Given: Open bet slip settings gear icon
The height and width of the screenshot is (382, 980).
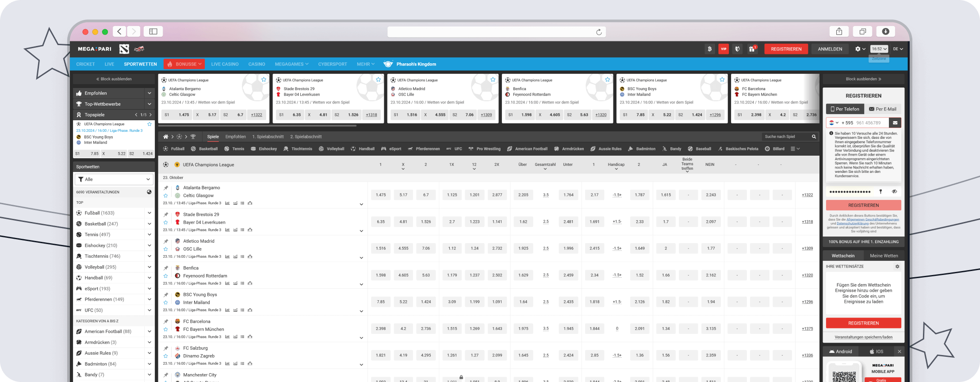Looking at the screenshot, I should point(897,267).
